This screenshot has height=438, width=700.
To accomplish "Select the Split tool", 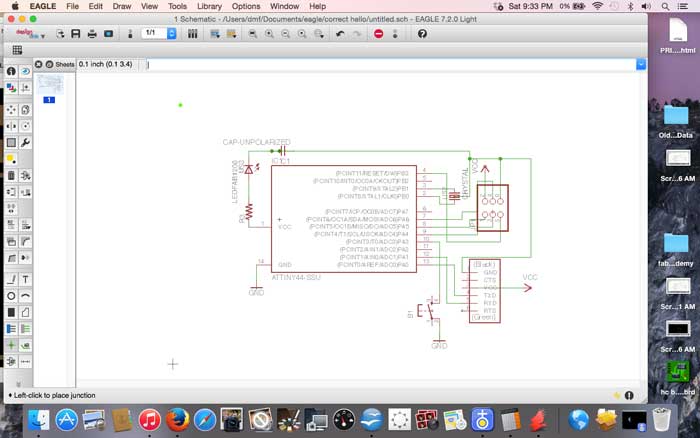I will point(11,258).
